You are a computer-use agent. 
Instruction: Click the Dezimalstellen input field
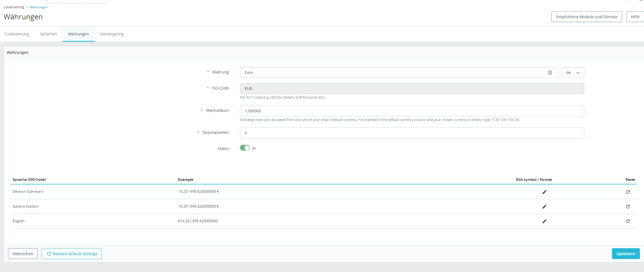point(412,133)
